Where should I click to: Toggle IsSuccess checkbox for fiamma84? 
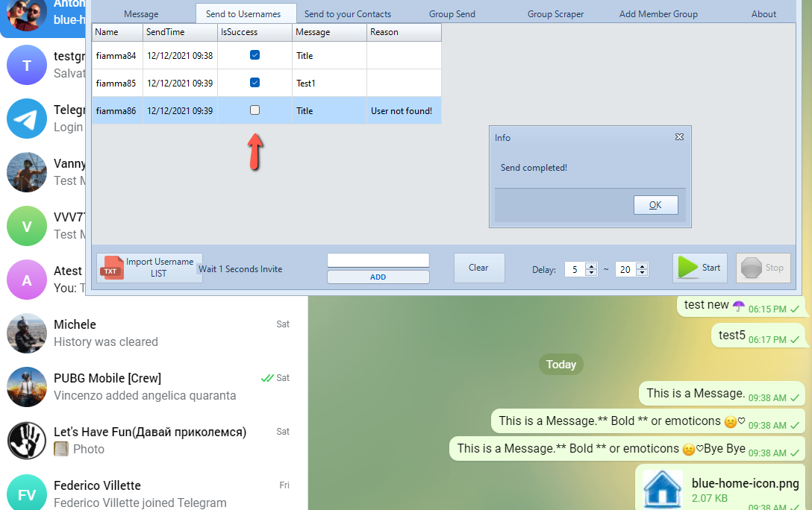[x=254, y=55]
